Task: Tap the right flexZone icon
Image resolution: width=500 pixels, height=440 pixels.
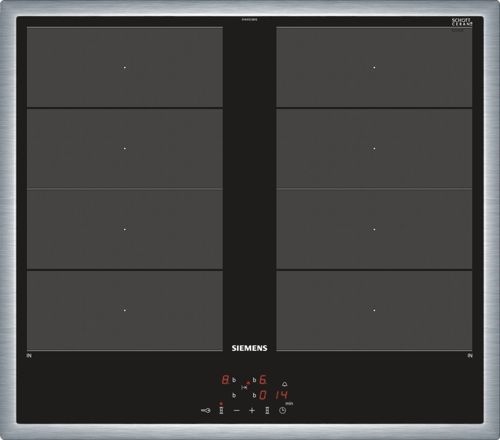Action: pyautogui.click(x=267, y=410)
